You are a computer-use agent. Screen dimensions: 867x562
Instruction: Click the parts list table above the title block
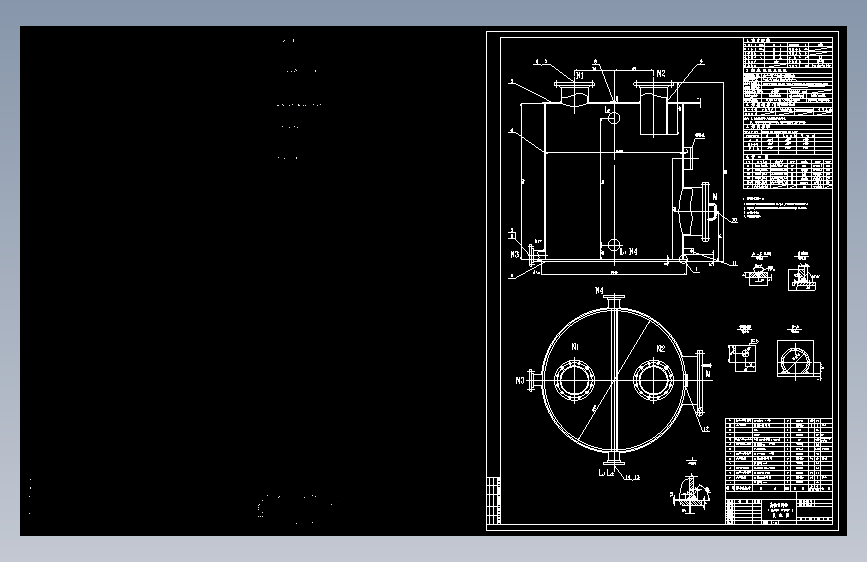pos(779,455)
